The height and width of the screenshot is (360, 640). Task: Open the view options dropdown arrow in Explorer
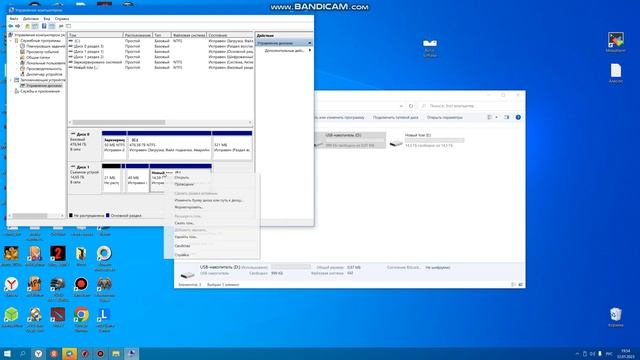(x=496, y=118)
